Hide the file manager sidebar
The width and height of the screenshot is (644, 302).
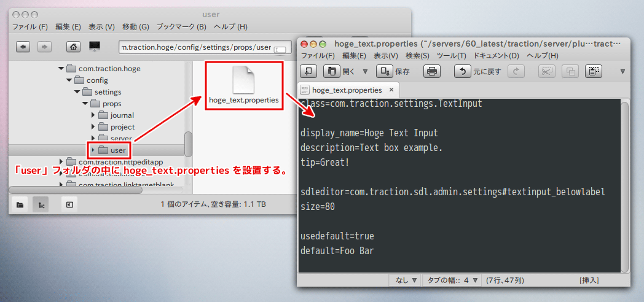69,204
